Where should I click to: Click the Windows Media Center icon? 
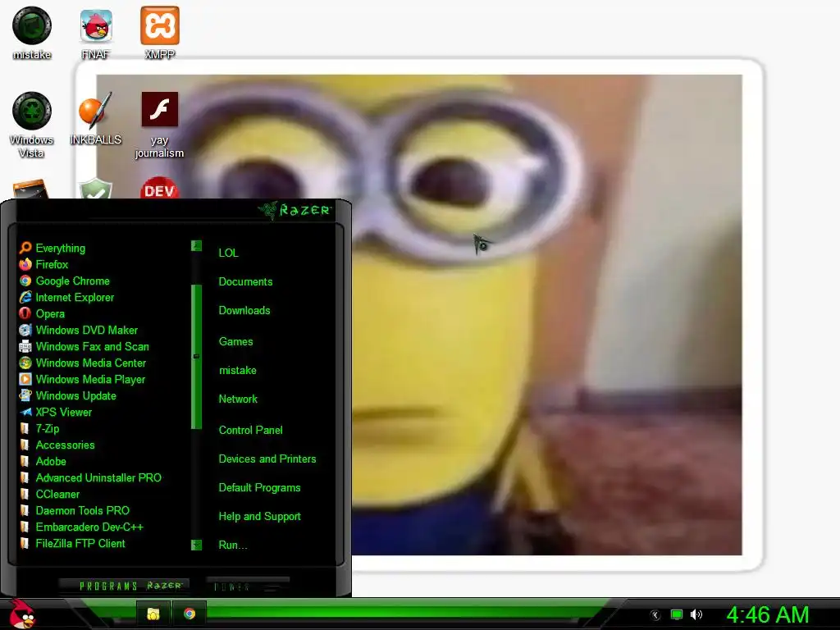click(x=25, y=363)
